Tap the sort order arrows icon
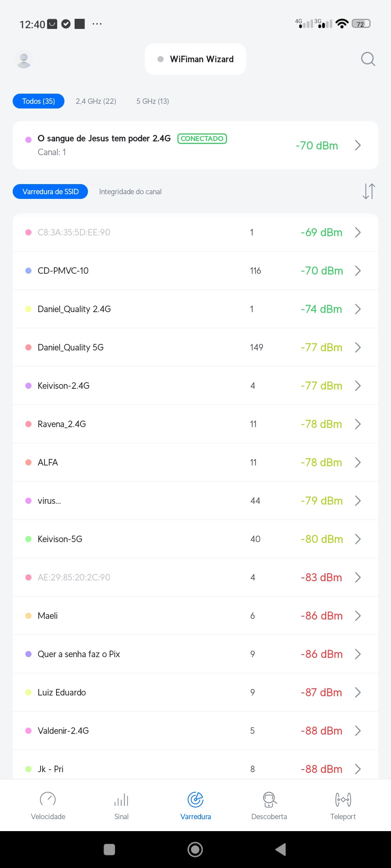391x868 pixels. click(x=369, y=191)
